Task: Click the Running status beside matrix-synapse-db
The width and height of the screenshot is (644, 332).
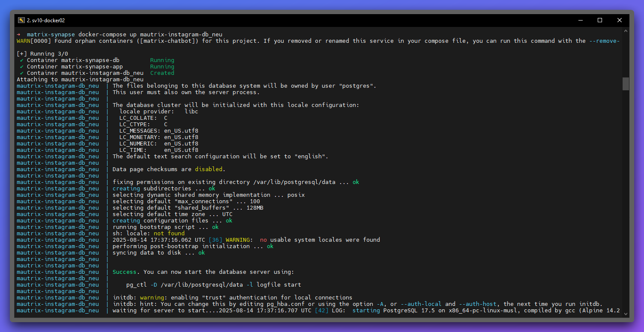Action: pyautogui.click(x=162, y=60)
